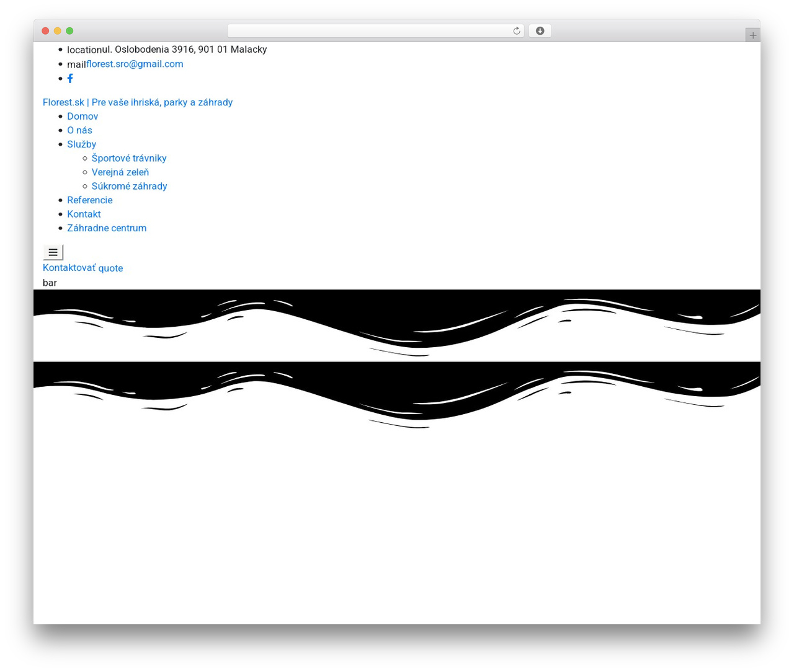Click the Oslobodenia 3916 address text

click(185, 49)
